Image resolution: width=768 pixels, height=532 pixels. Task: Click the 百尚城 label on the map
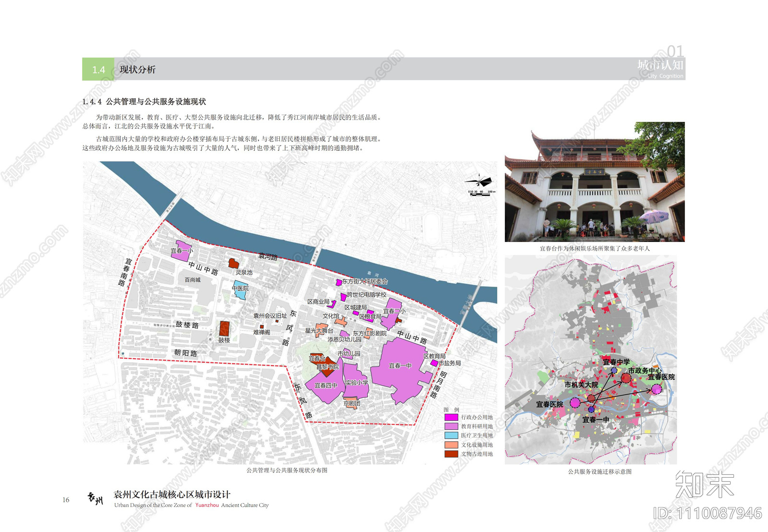(192, 279)
